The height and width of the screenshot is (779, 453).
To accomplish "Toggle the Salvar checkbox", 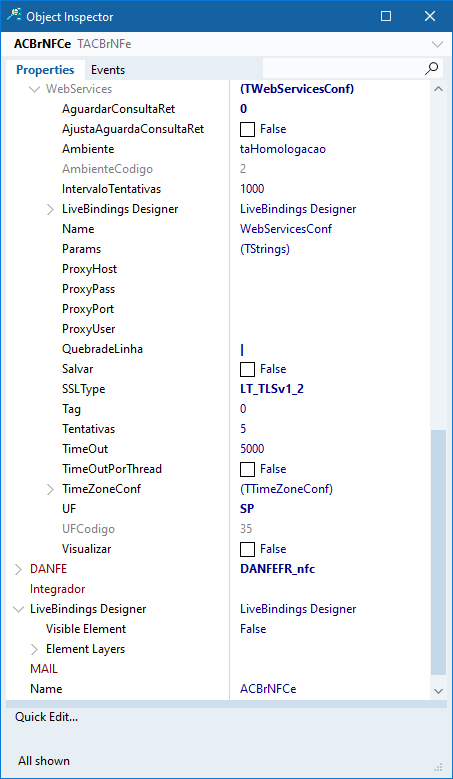I will [247, 369].
